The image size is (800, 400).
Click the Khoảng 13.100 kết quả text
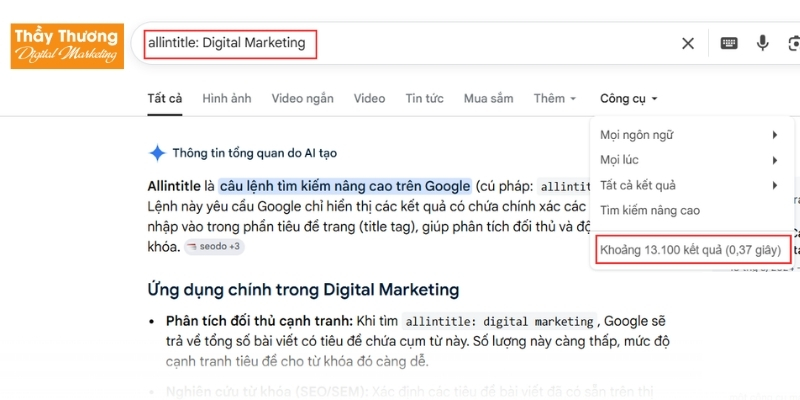point(691,250)
